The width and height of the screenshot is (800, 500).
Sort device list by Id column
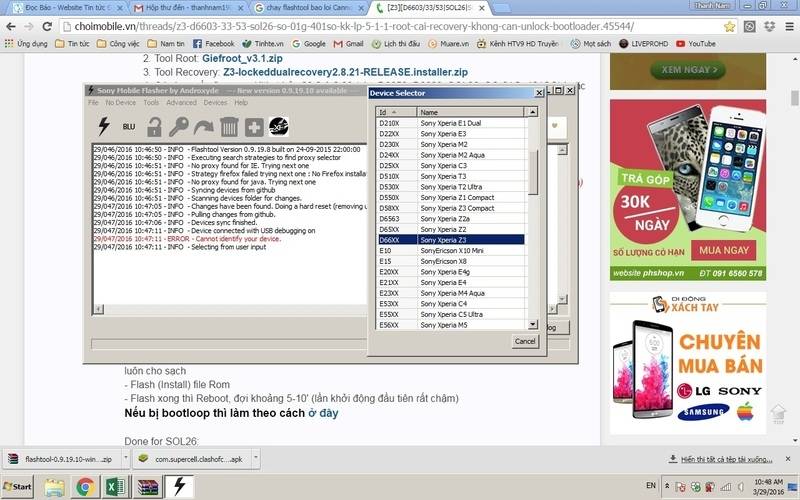(396, 112)
